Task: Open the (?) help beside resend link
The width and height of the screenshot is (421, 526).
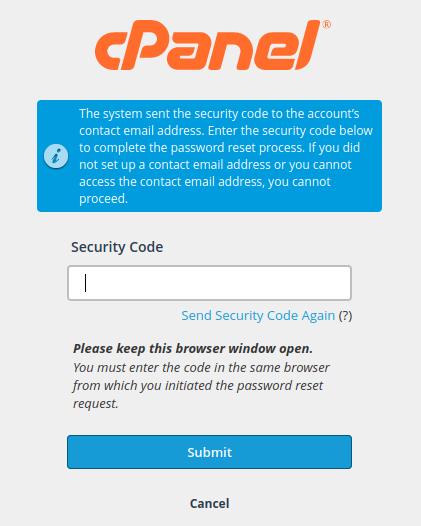Action: click(345, 316)
